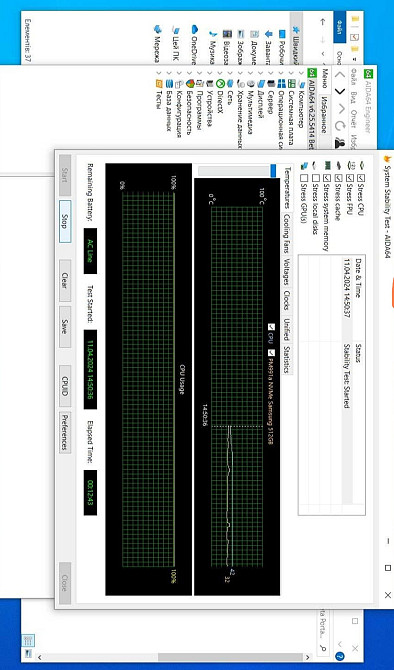The width and height of the screenshot is (394, 670).
Task: Uncheck Stress system memory checkbox
Action: coord(327,177)
